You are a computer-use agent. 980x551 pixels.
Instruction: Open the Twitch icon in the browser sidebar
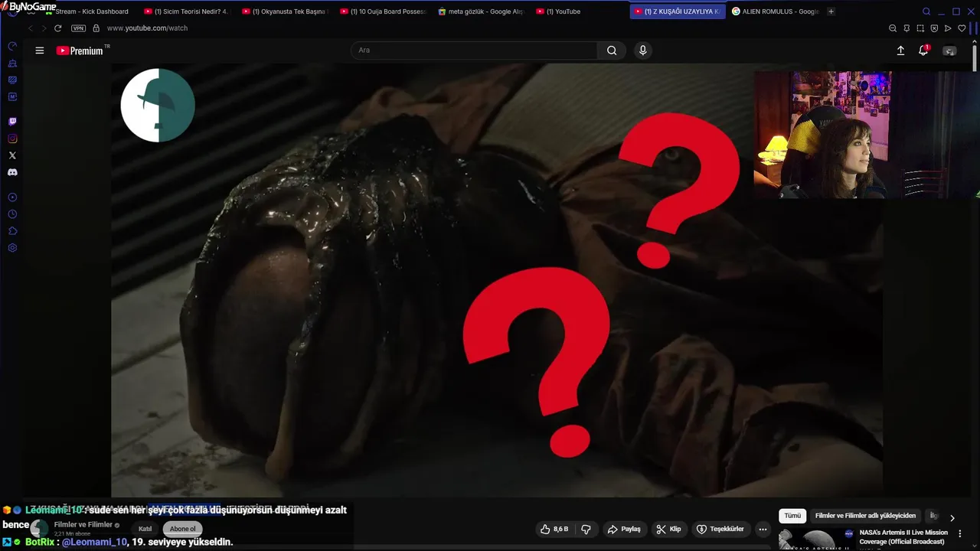click(x=12, y=122)
